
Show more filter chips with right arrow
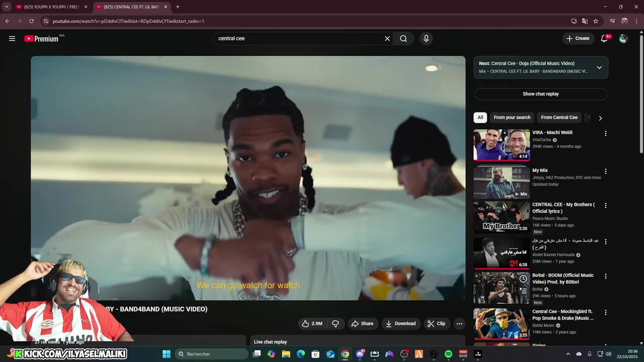600,118
